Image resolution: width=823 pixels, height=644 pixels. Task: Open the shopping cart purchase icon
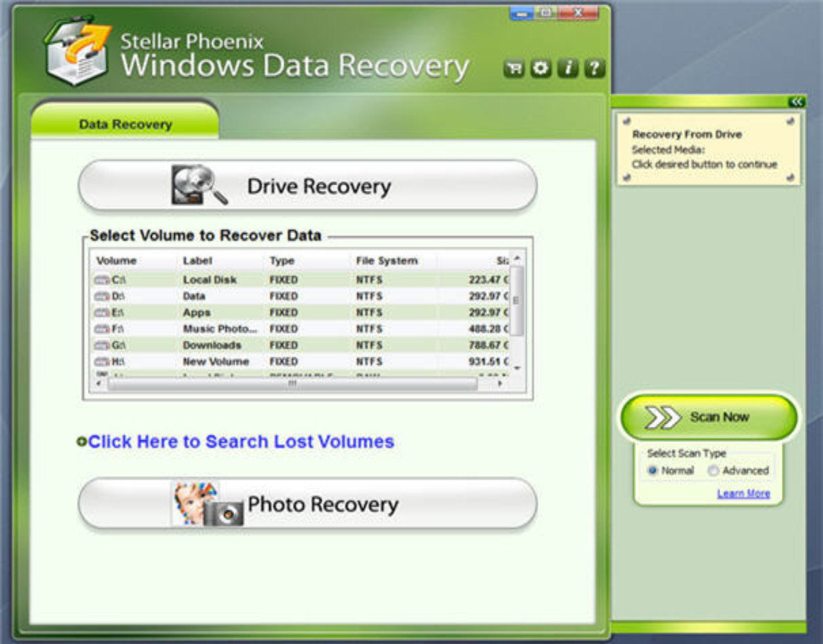point(514,68)
